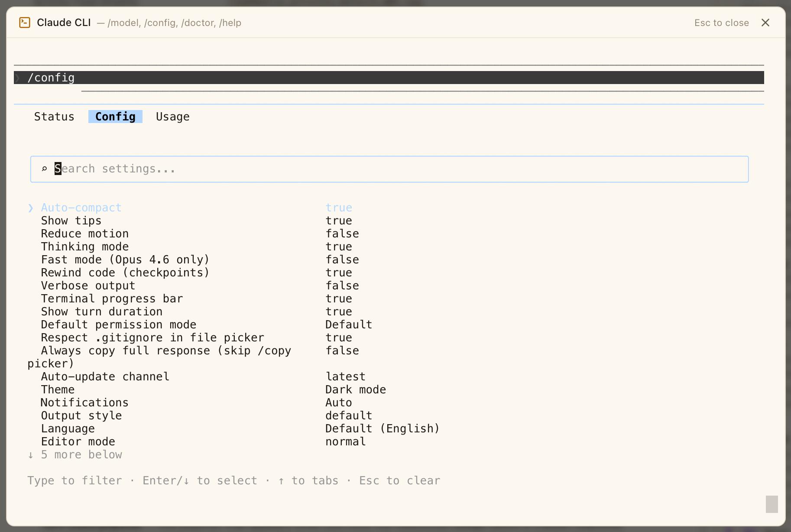Toggle the Terminal progress bar setting
This screenshot has height=532, width=791.
coord(197,299)
